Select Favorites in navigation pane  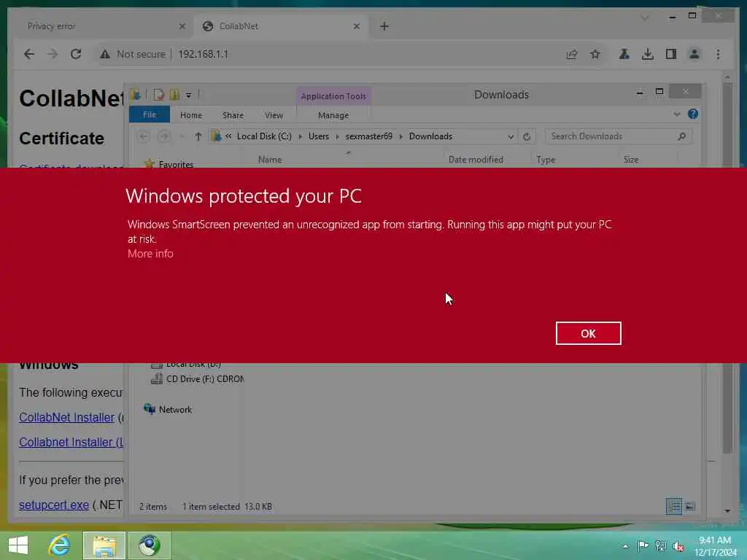click(176, 164)
